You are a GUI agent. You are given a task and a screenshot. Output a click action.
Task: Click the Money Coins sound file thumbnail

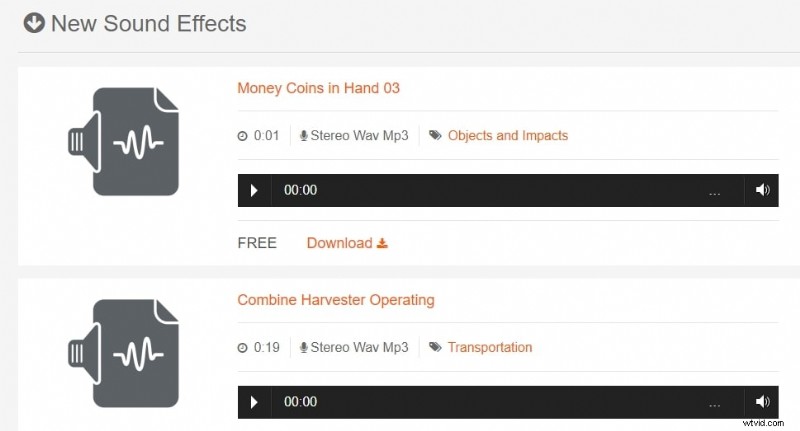[x=122, y=142]
